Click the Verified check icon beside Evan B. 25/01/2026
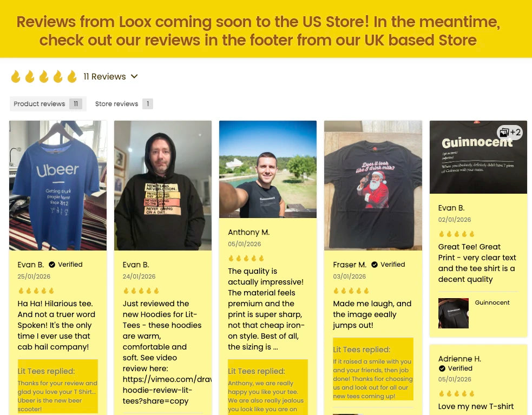The height and width of the screenshot is (415, 532). [x=52, y=265]
